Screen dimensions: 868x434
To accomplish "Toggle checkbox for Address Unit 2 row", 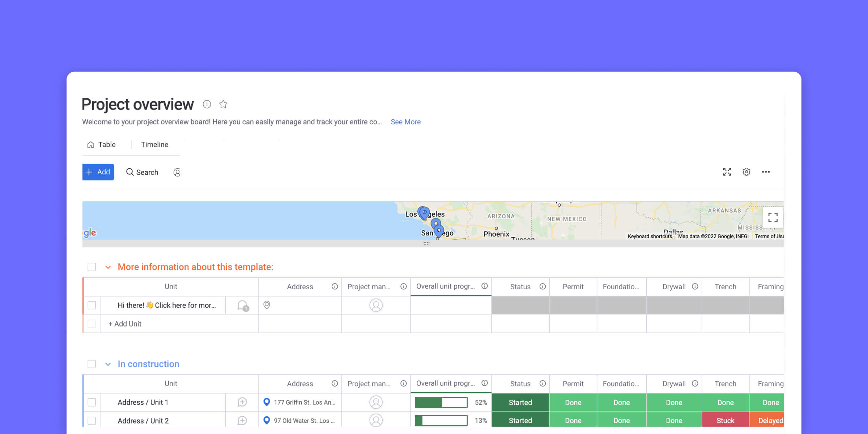I will 93,421.
